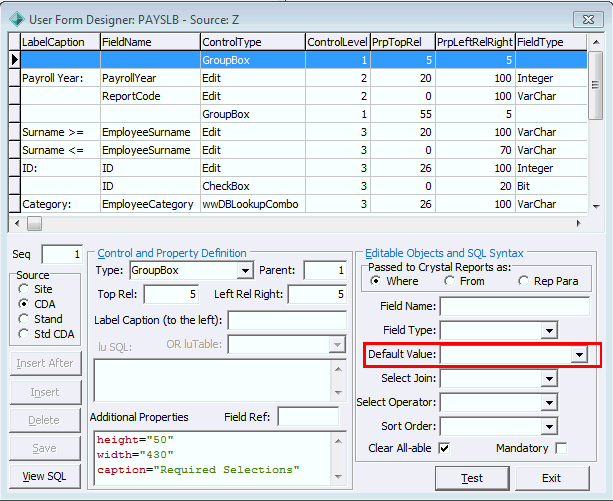Expand the Select Operator dropdown

(x=549, y=403)
